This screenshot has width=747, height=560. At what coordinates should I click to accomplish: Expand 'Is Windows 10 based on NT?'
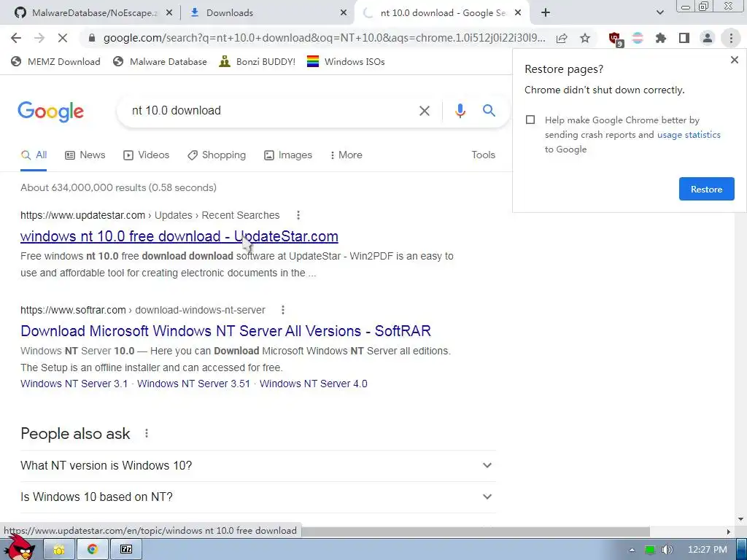pos(258,497)
